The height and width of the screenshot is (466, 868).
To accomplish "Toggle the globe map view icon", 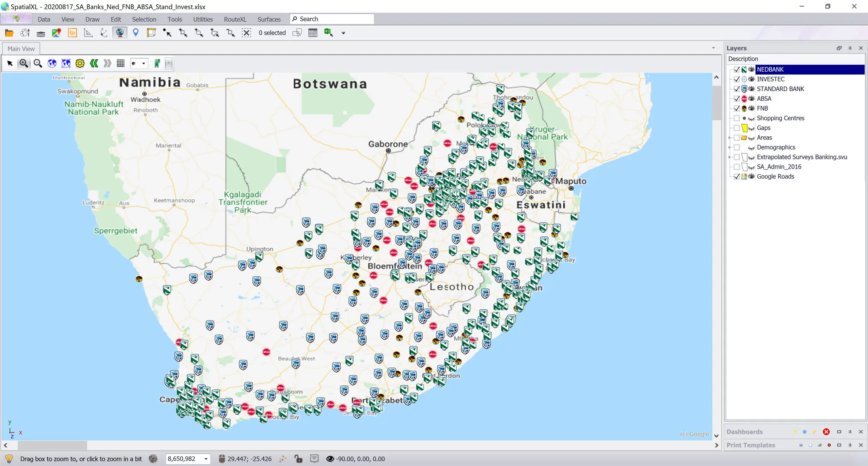I will [120, 33].
